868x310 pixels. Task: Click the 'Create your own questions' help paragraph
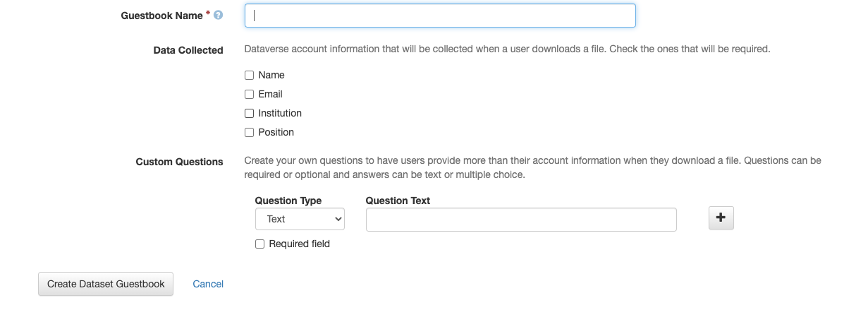pos(532,167)
